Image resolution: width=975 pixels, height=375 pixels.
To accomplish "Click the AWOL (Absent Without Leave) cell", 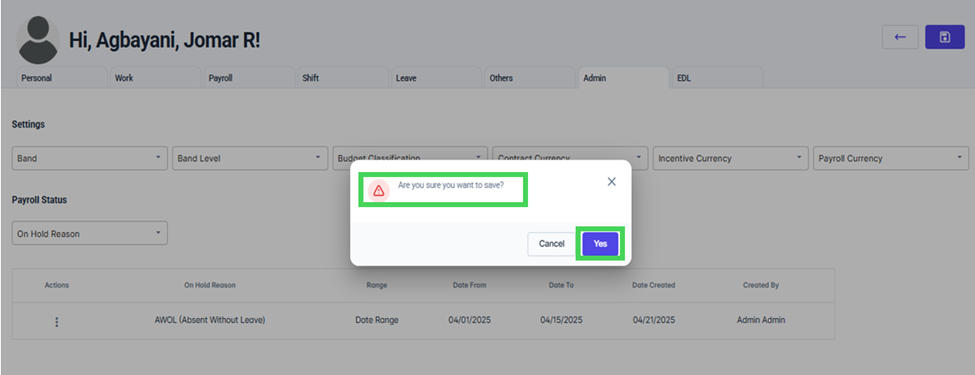I will 210,320.
